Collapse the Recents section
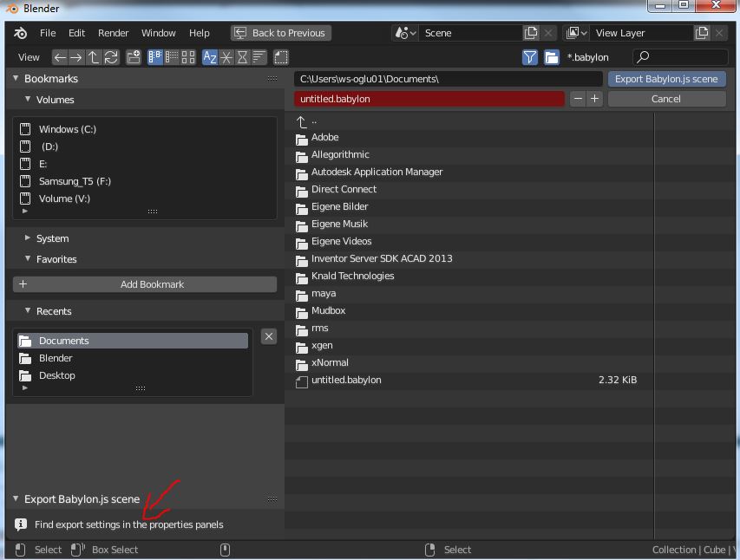Screen dimensions: 740x560 28,310
